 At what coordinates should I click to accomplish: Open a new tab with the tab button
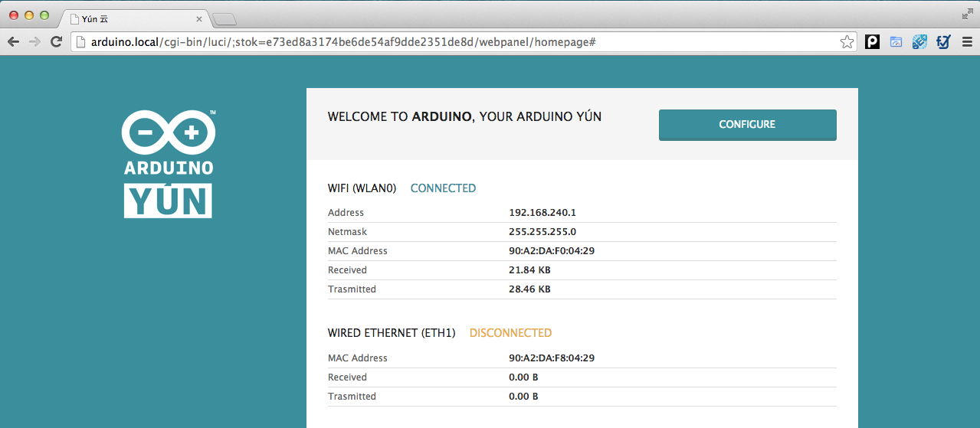(x=225, y=19)
